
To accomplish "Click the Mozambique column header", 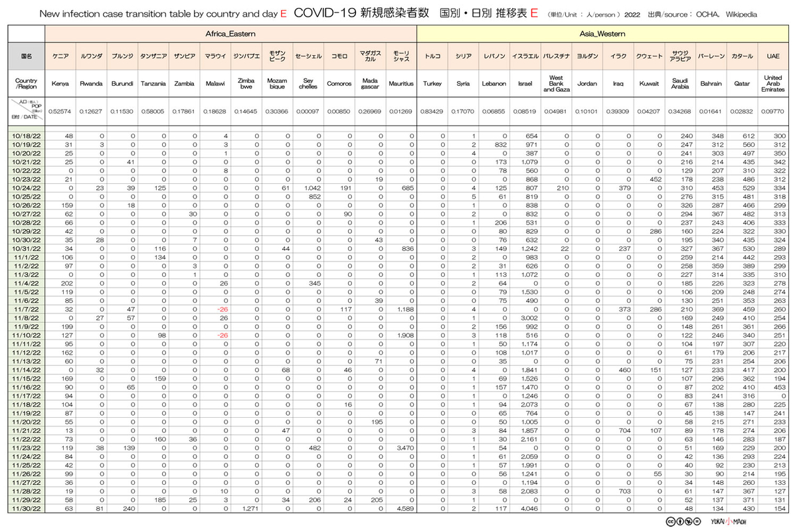I will tap(277, 84).
